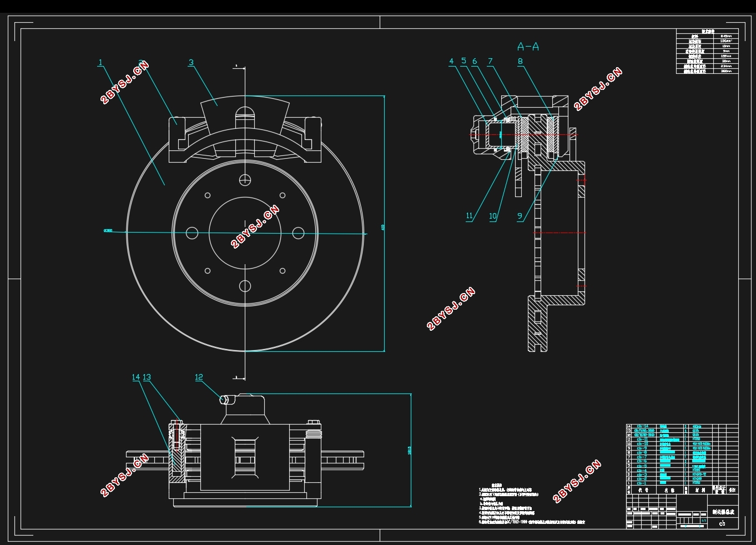Image resolution: width=756 pixels, height=545 pixels.
Task: Select the technical parameters table at top right
Action: [707, 51]
